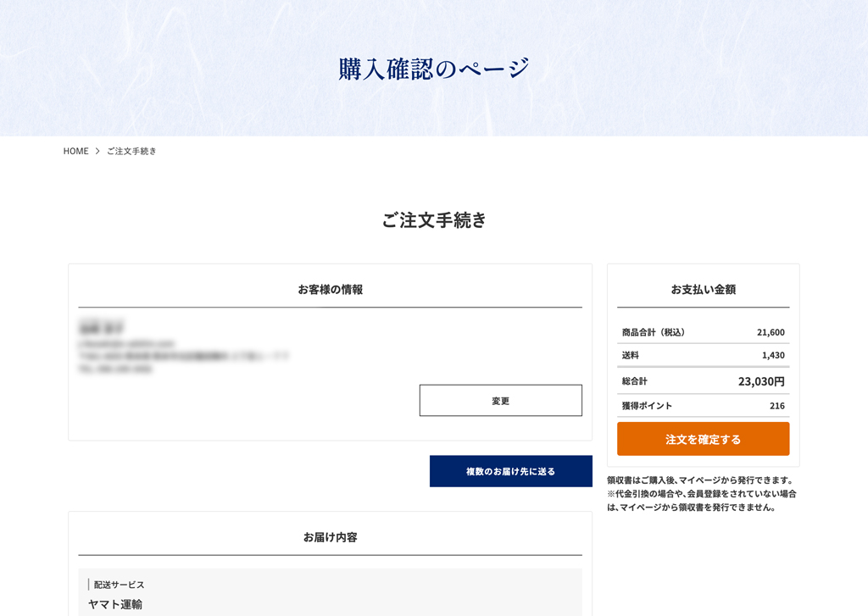Image resolution: width=868 pixels, height=616 pixels.
Task: Click the 配送サービス label
Action: pyautogui.click(x=119, y=585)
